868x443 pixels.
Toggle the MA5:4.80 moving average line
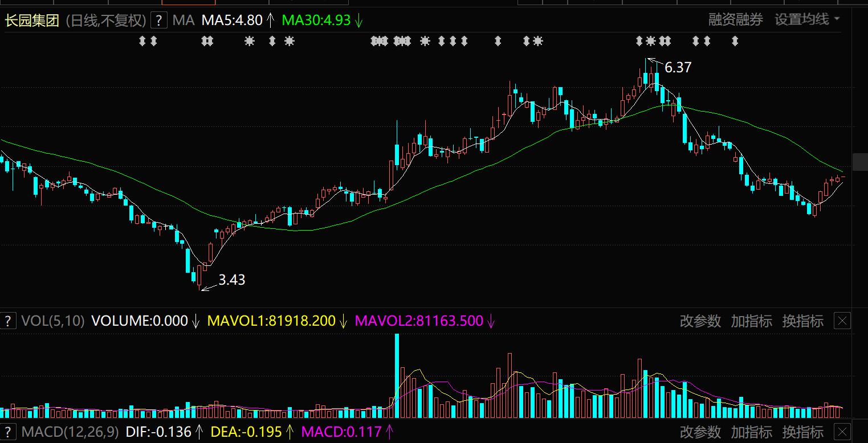232,20
